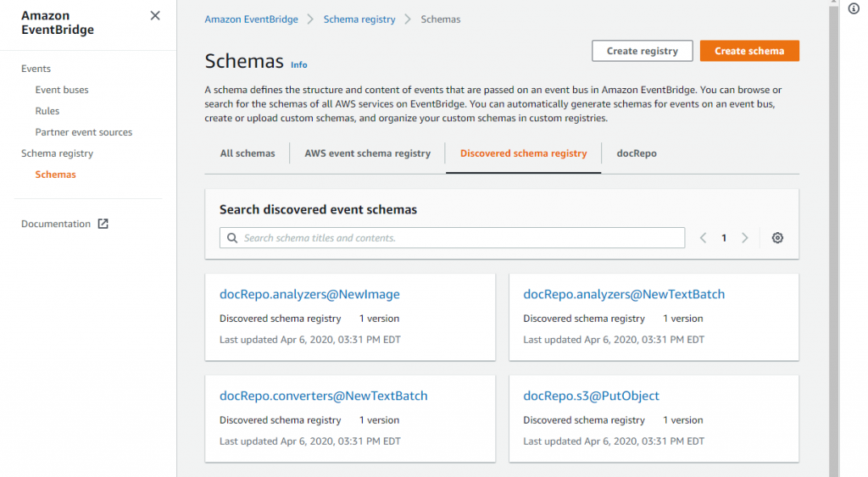
Task: Select the Discovered schema registry tab
Action: click(523, 153)
